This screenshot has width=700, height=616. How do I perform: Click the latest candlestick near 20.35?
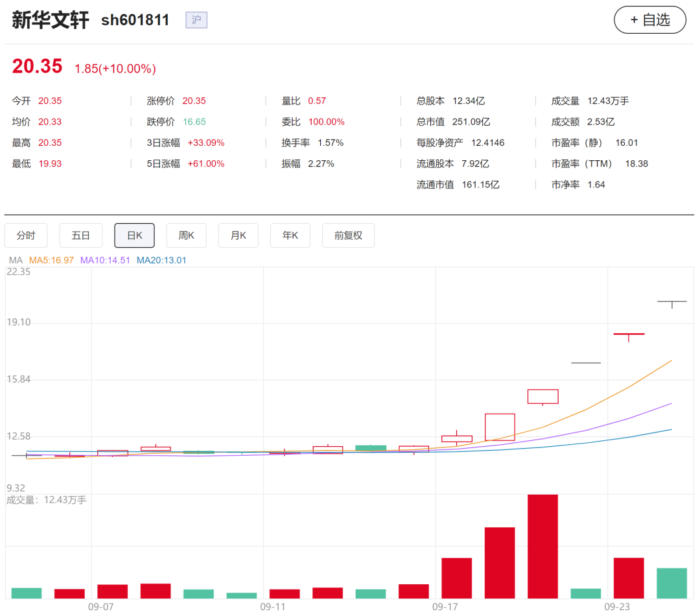click(672, 303)
